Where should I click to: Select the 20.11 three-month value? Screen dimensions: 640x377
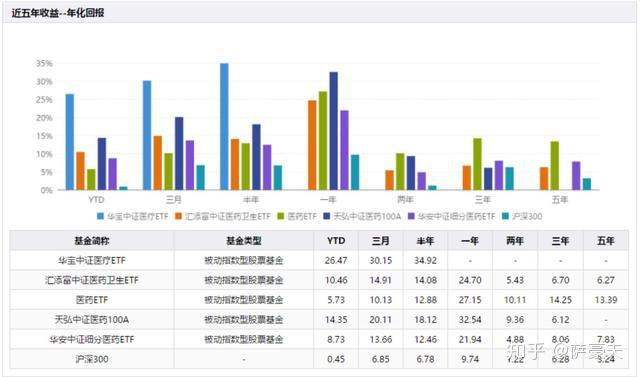click(380, 319)
